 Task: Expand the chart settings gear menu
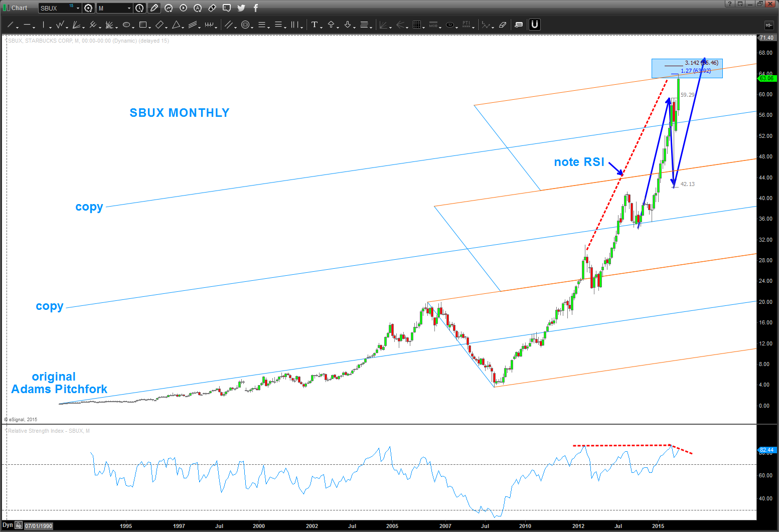(x=89, y=8)
